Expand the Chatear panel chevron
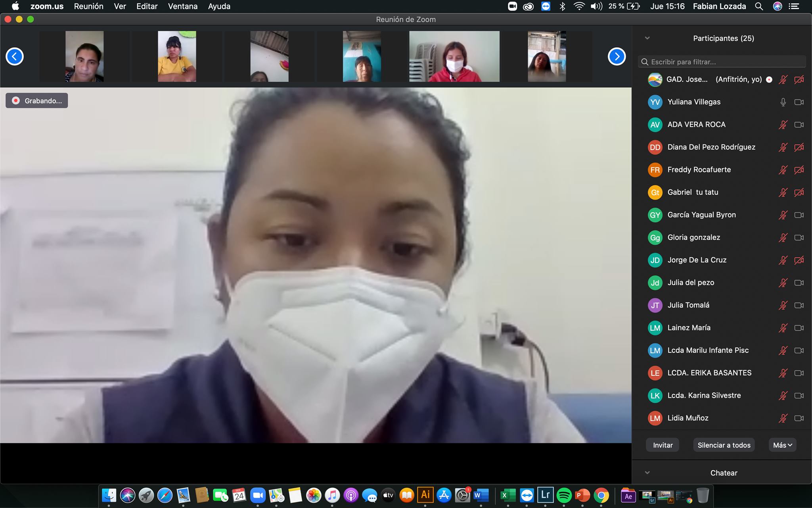The image size is (812, 508). [647, 473]
